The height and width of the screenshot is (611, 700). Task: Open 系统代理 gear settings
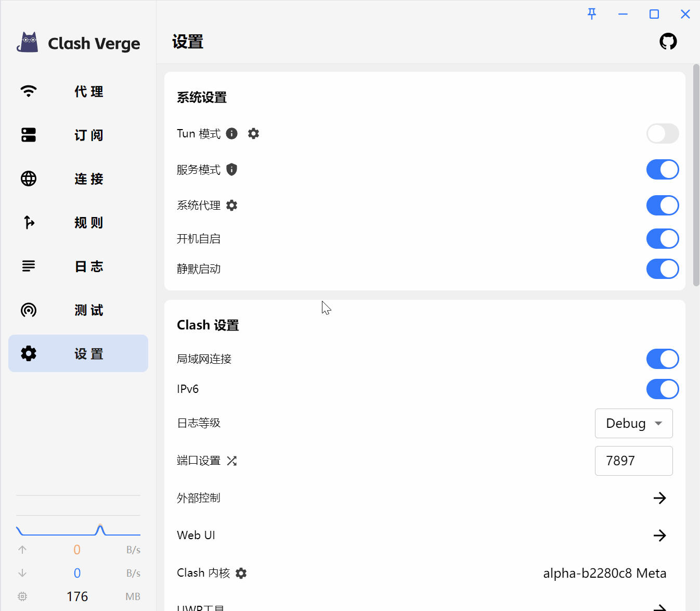(232, 206)
